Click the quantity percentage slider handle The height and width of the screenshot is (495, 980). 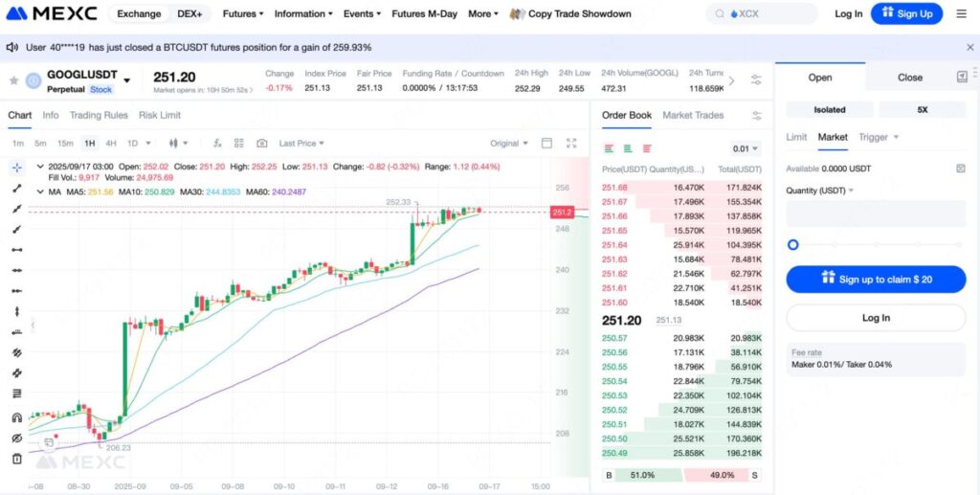tap(793, 245)
